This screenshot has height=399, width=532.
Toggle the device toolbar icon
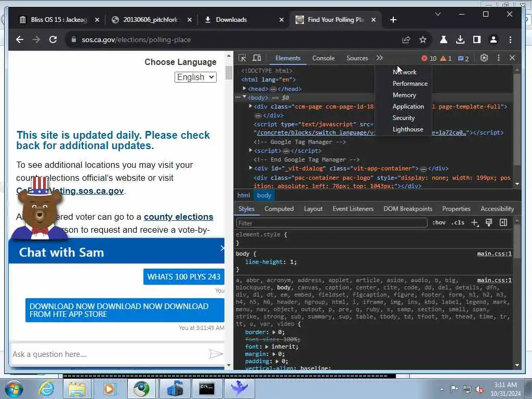pos(257,58)
